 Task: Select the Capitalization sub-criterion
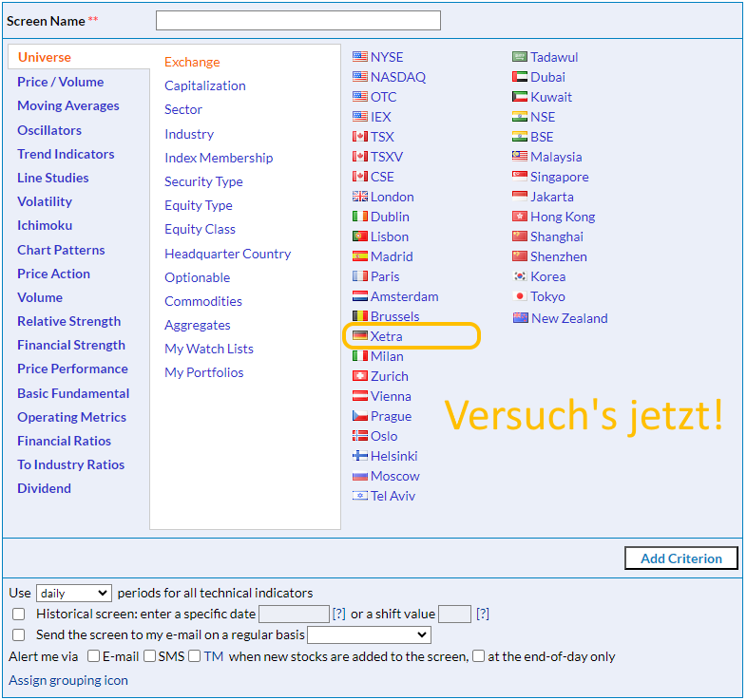pyautogui.click(x=205, y=85)
